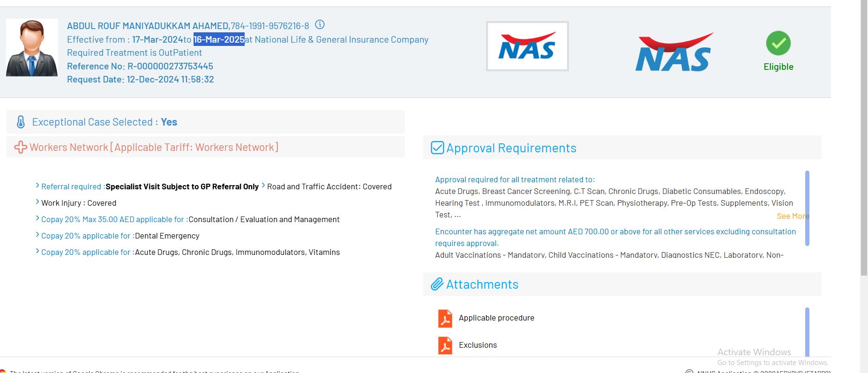Click Road and Traffic Accident: Covered text
This screenshot has height=373, width=868.
(329, 186)
